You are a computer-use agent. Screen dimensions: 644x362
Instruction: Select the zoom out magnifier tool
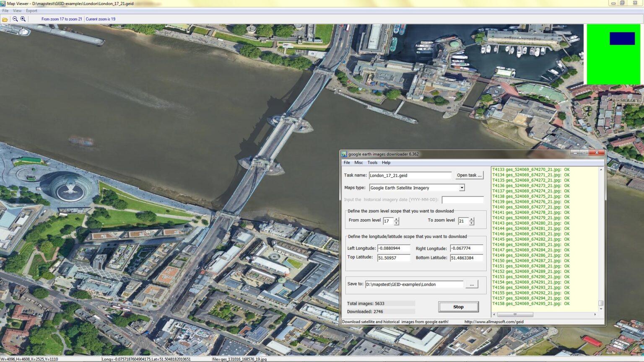point(15,19)
